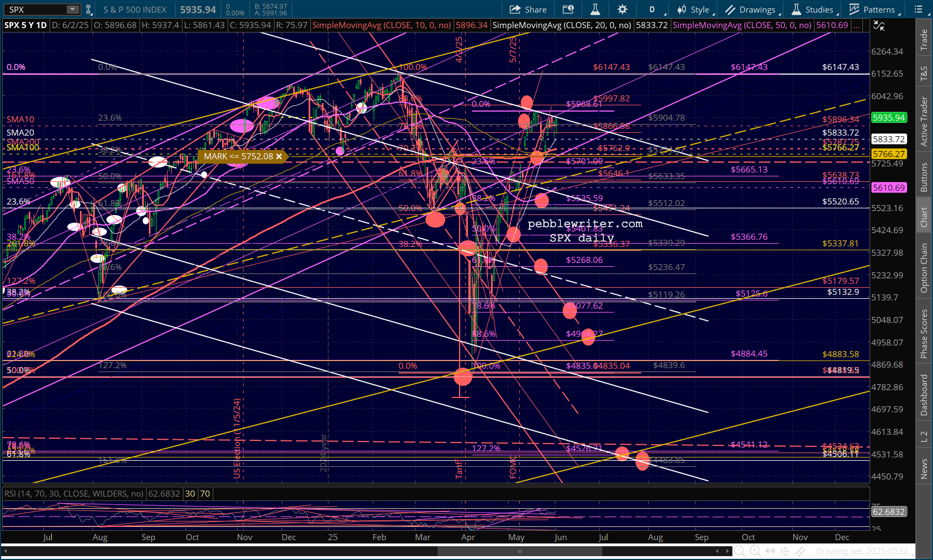The width and height of the screenshot is (933, 560).
Task: Click the pan/expand arrows icon
Action: tap(770, 551)
